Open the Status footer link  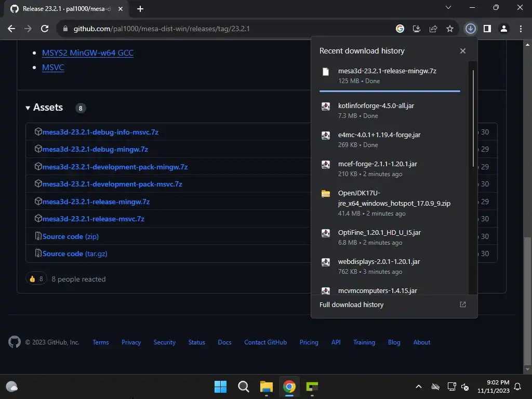click(197, 342)
